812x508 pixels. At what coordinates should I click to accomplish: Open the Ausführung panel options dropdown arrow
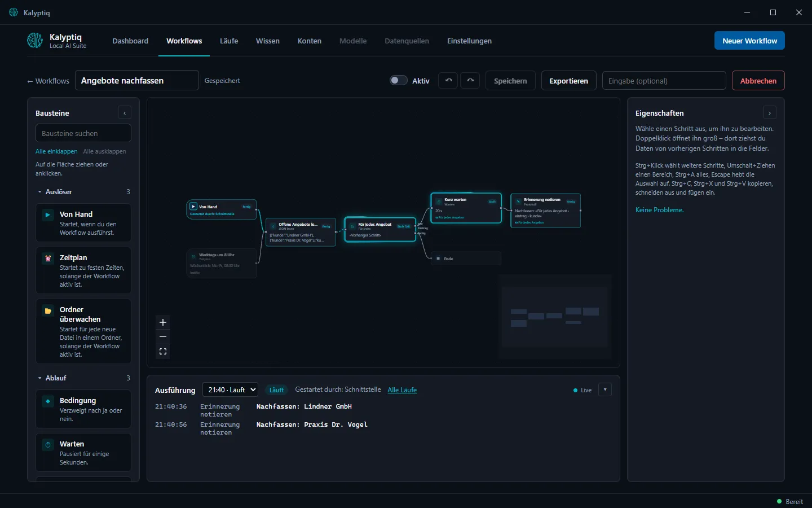(x=605, y=389)
